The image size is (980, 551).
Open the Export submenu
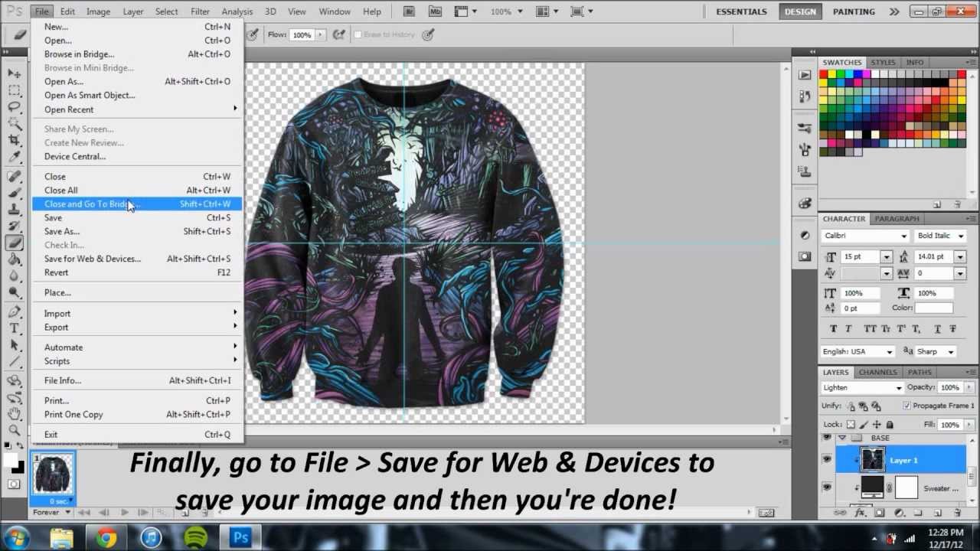pos(138,328)
